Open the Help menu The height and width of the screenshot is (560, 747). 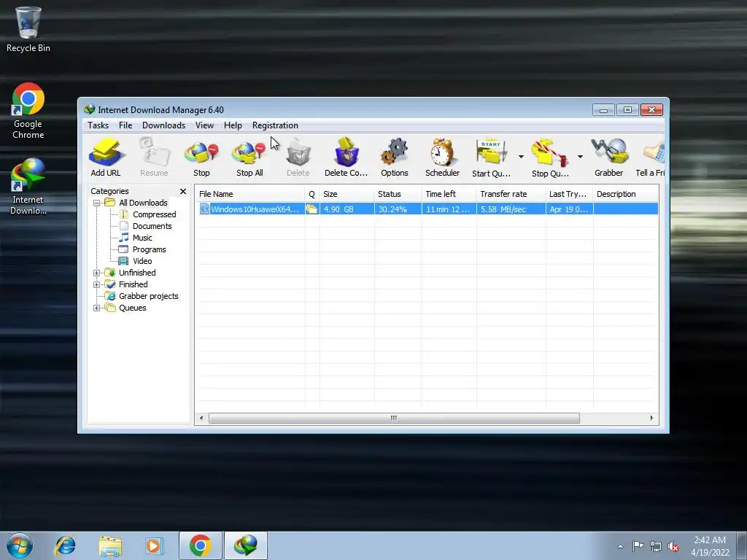click(233, 125)
